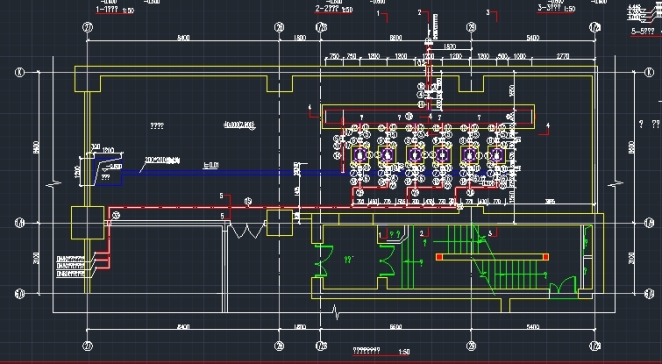Viewport: 662px width, 364px height.
Task: Select the "i=0.01" slope label
Action: 211,166
